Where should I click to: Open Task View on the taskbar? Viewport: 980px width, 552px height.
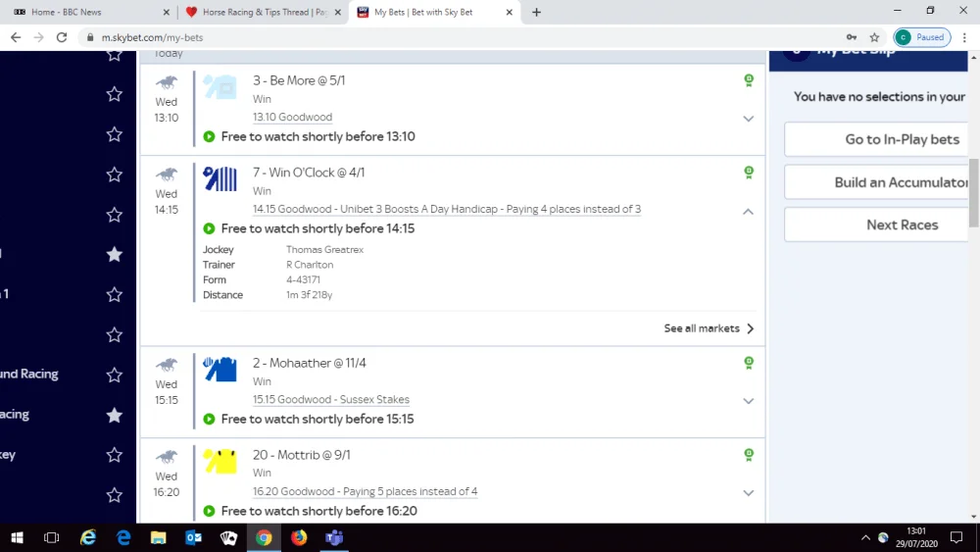click(52, 537)
